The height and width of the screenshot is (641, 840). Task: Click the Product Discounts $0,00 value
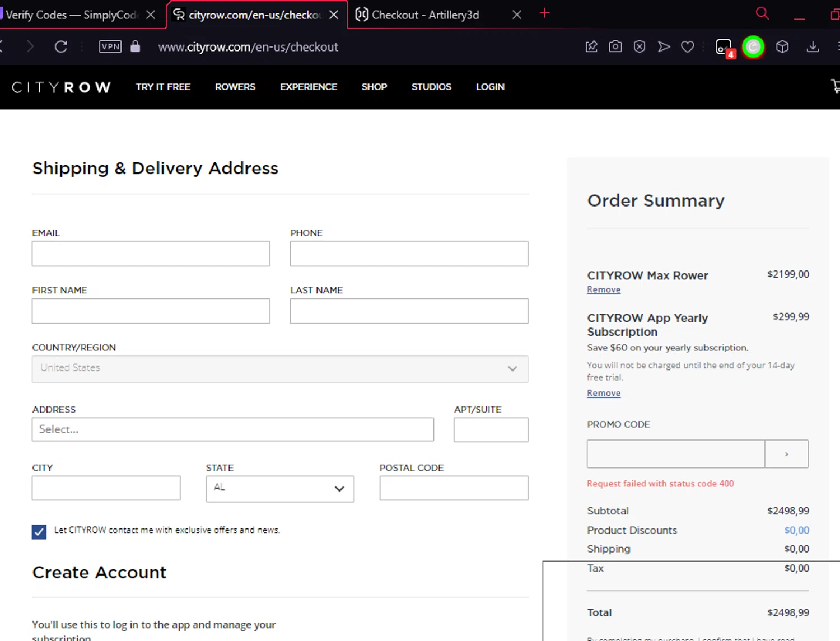[796, 530]
